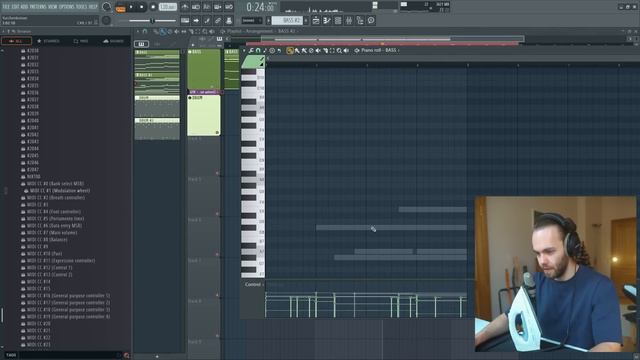Open the Control event editor dropdown
Viewport: 640px width, 360px height.
(253, 284)
